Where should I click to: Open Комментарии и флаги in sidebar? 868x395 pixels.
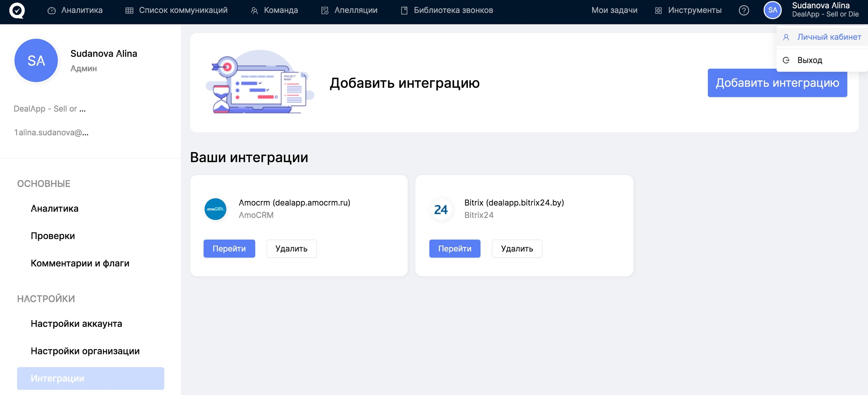[x=80, y=263]
